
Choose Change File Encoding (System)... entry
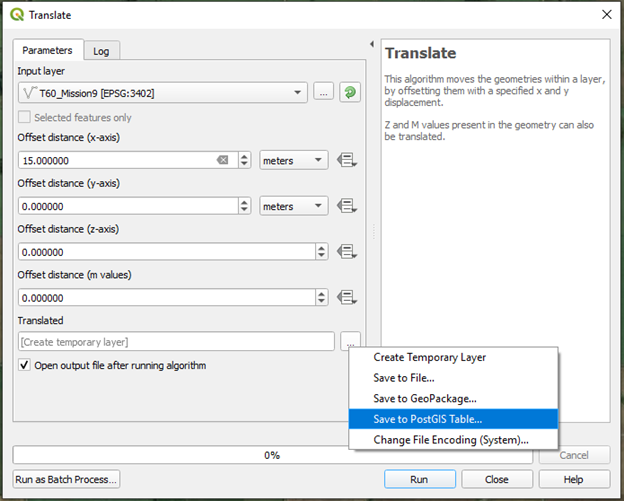[x=453, y=440]
